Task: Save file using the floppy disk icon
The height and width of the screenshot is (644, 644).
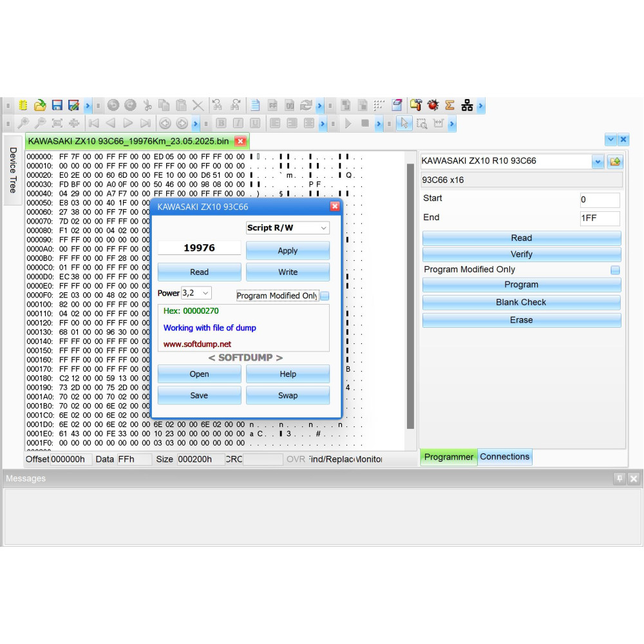Action: (57, 106)
